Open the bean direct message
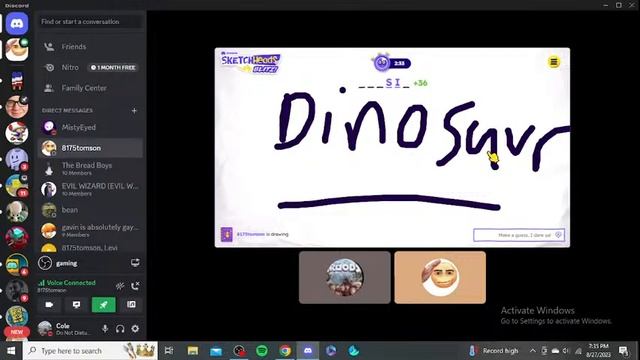Image resolution: width=640 pixels, height=360 pixels. [x=90, y=210]
